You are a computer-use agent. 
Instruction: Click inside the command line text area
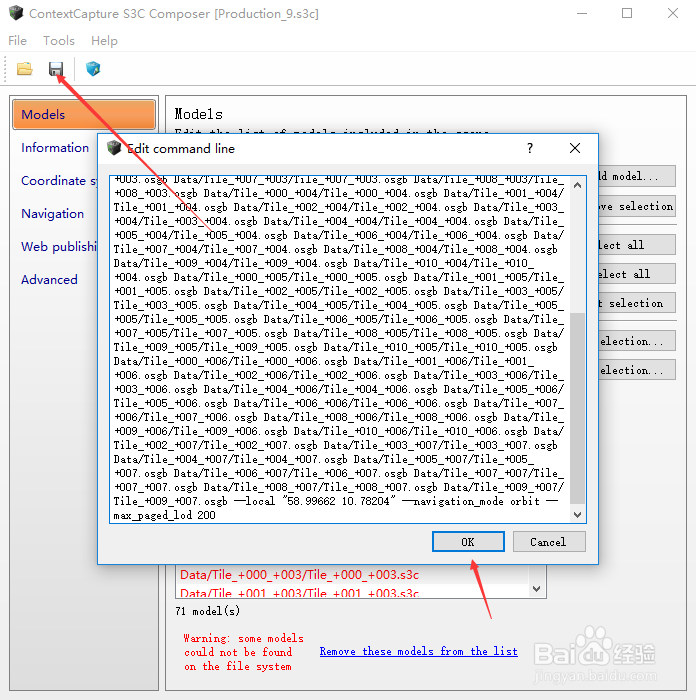click(339, 349)
